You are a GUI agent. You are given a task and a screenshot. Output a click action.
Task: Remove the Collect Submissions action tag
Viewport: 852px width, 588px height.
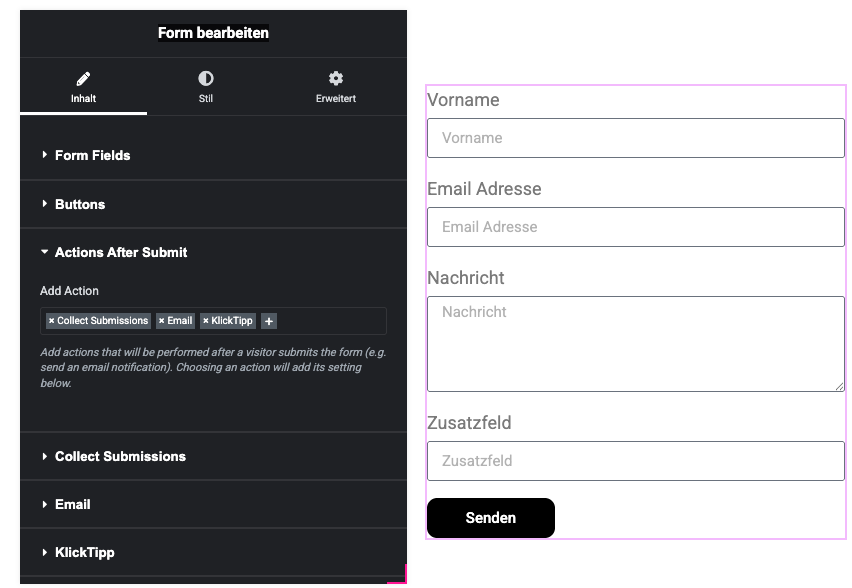[51, 321]
